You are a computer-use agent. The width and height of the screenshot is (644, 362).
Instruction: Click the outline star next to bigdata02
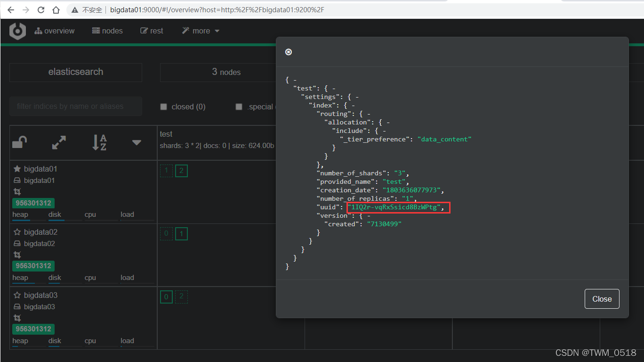pos(17,232)
